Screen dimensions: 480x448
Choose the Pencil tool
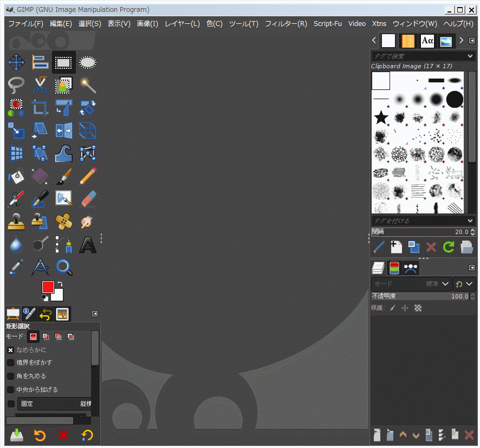(88, 176)
